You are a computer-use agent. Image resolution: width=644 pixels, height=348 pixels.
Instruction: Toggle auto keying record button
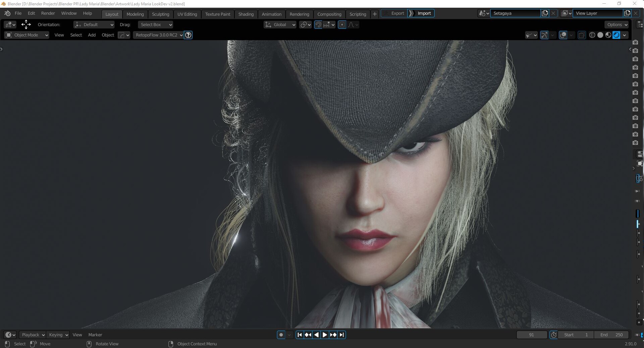pyautogui.click(x=281, y=335)
